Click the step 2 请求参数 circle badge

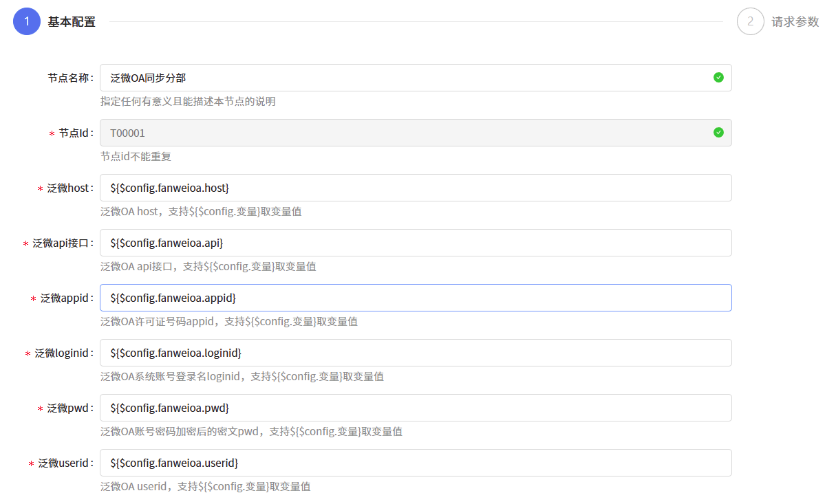click(750, 21)
